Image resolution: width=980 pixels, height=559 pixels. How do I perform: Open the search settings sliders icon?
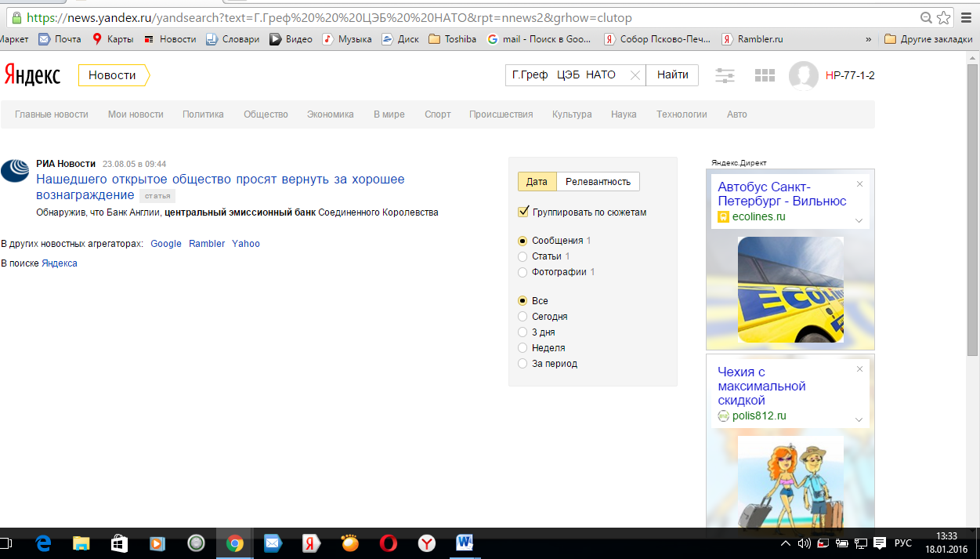pyautogui.click(x=725, y=75)
